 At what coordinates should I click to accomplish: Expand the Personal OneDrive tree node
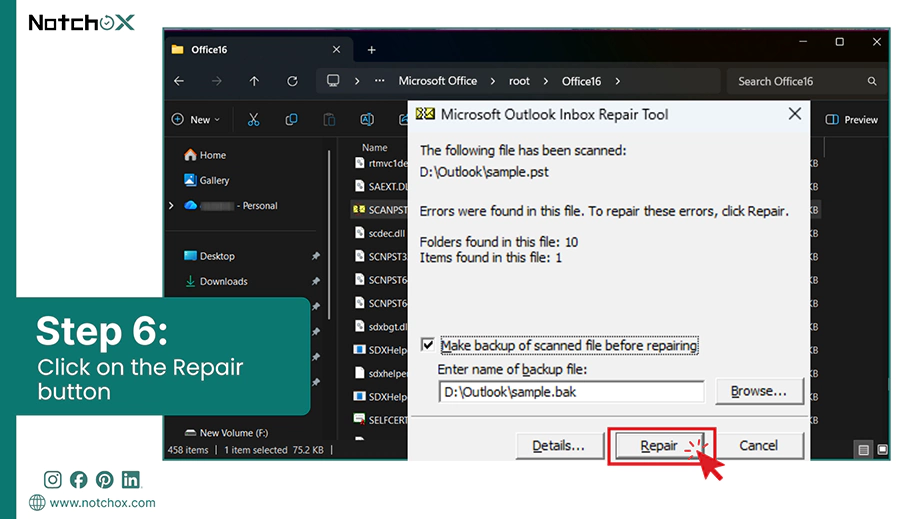(x=171, y=206)
